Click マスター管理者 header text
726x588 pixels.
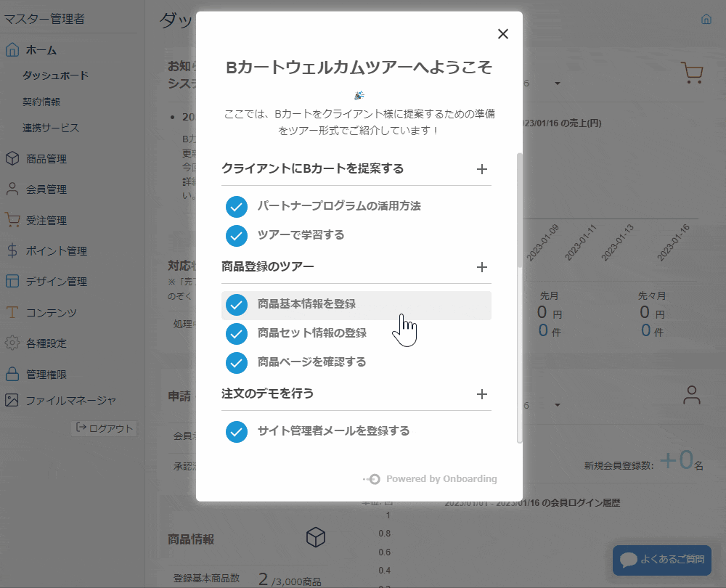pos(44,19)
